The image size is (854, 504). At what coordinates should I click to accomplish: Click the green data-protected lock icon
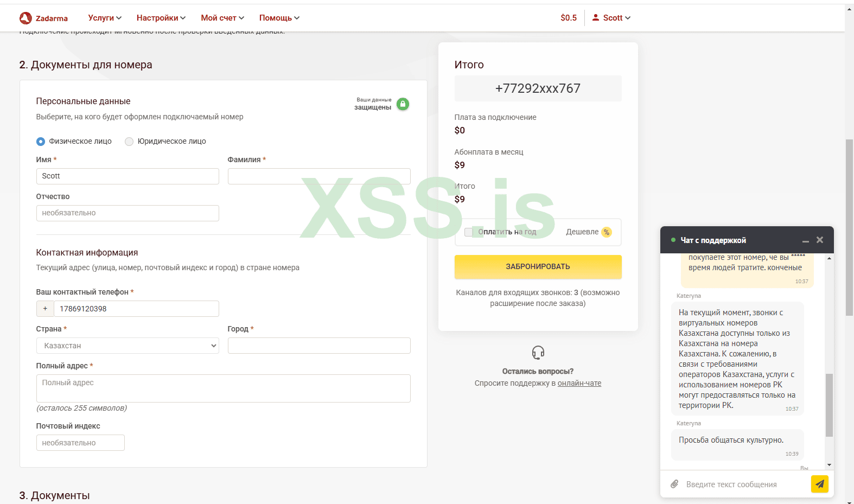[x=403, y=104]
